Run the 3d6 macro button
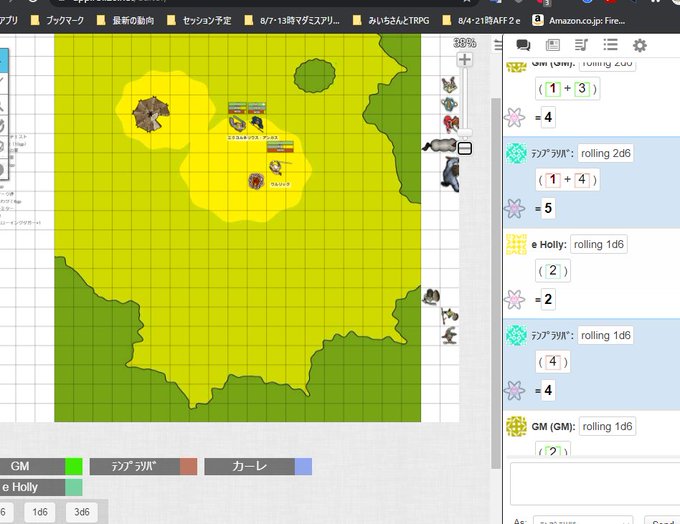The width and height of the screenshot is (680, 524). coord(82,512)
